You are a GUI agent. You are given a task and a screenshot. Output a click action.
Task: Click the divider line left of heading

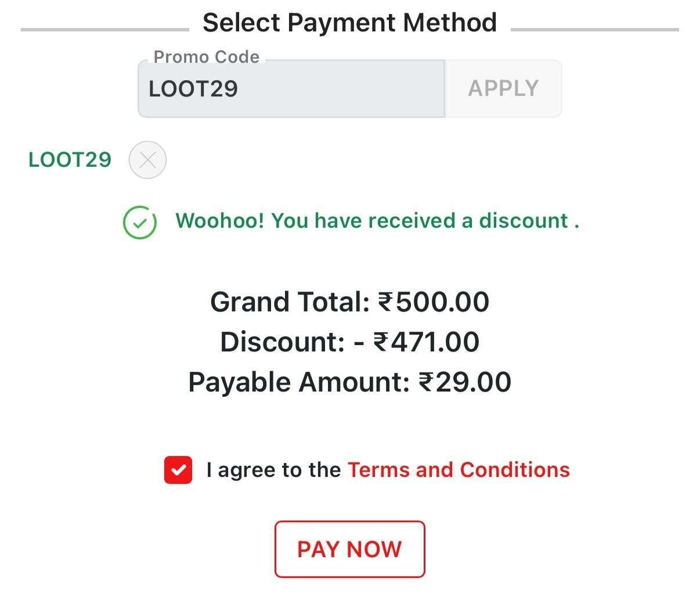pos(104,29)
